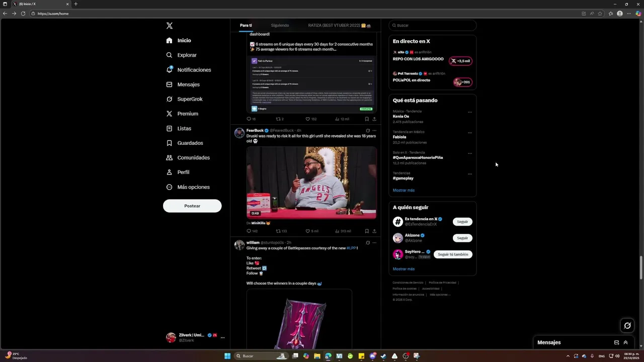The image size is (644, 362).
Task: Bookmark FearBuck's post
Action: click(367, 231)
